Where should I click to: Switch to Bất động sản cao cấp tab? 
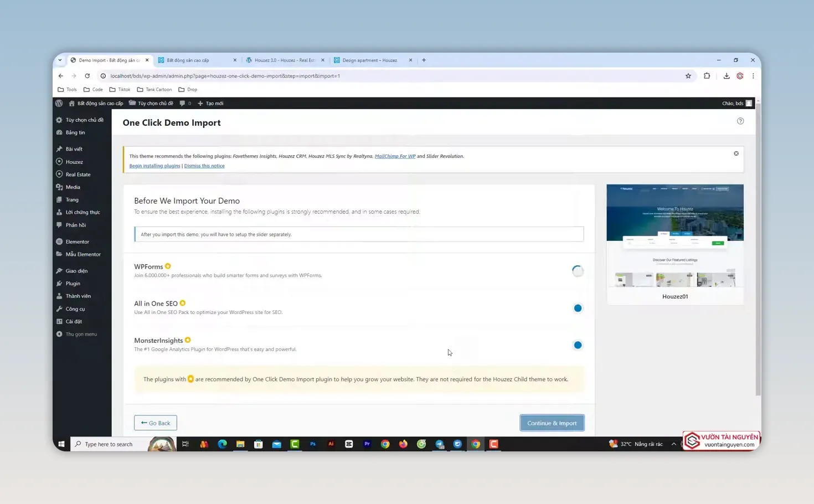coord(197,60)
